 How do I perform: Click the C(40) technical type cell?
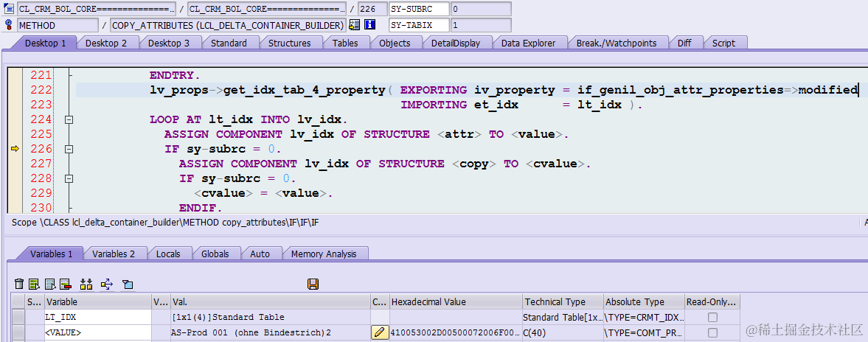tap(563, 332)
